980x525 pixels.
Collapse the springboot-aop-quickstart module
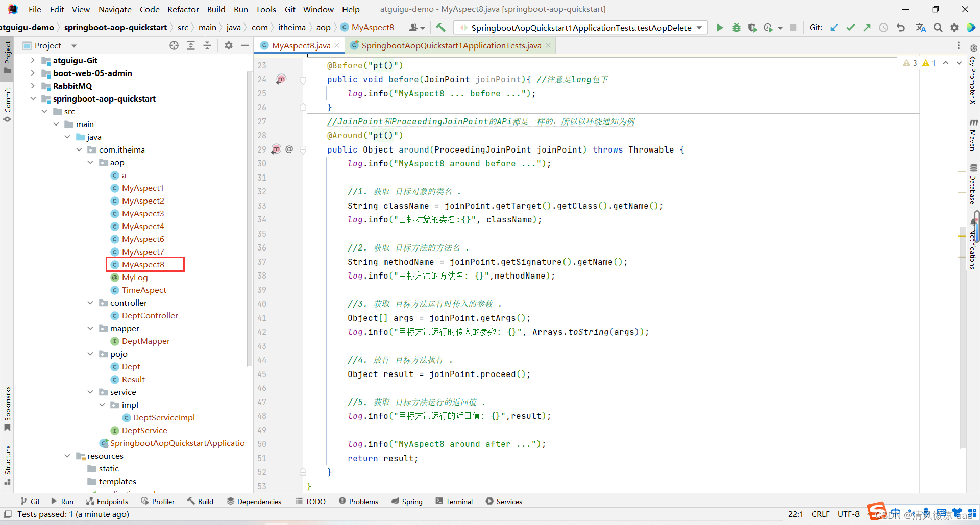[33, 98]
